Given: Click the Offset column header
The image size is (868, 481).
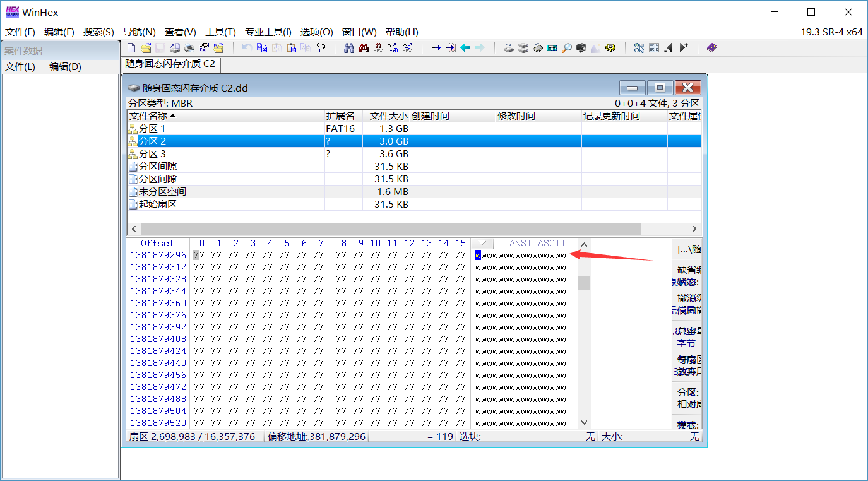Looking at the screenshot, I should tap(158, 243).
